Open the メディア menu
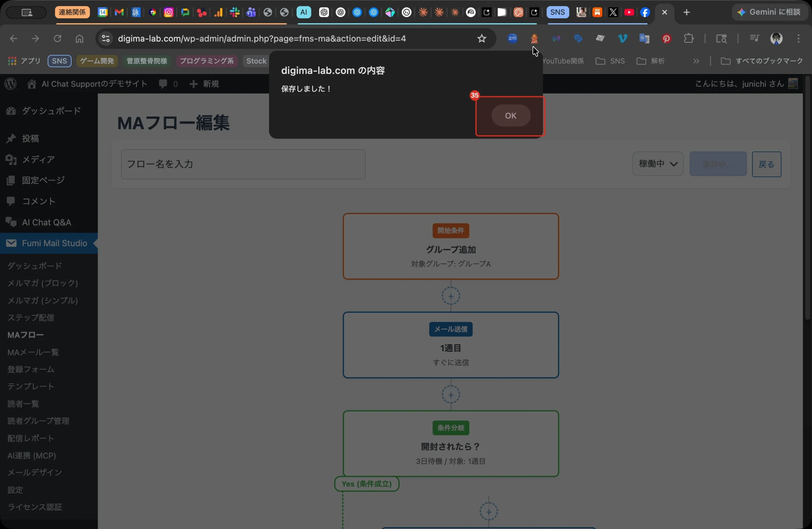Screen dimensions: 812x529 click(49, 159)
